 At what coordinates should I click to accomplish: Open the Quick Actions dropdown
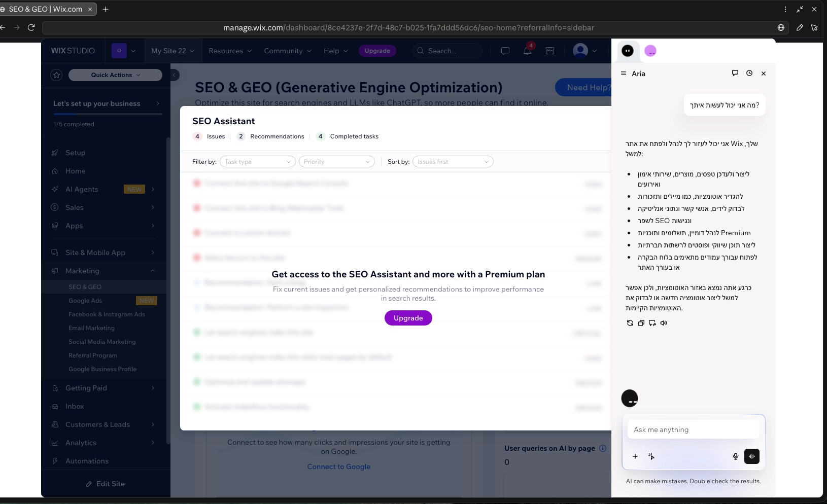[x=115, y=75]
